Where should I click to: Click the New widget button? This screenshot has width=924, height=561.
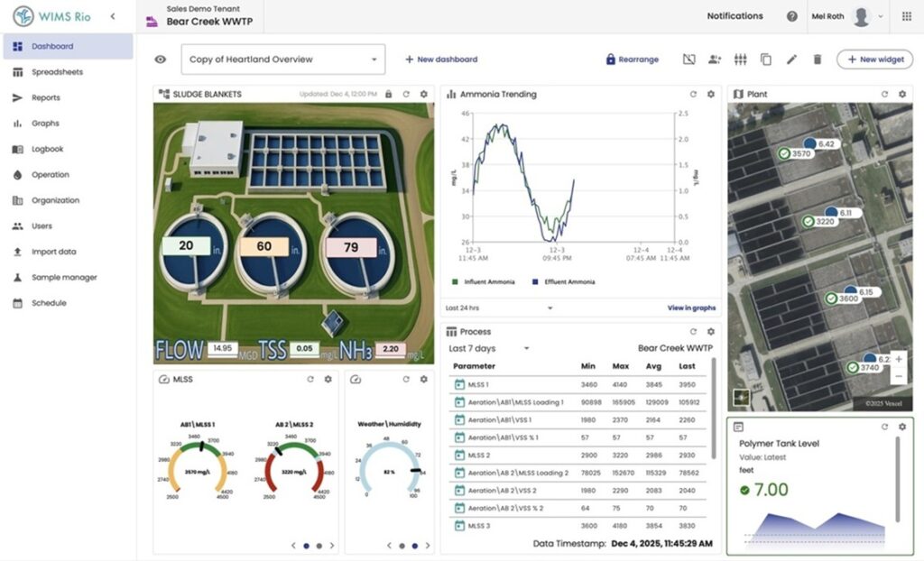pos(875,60)
